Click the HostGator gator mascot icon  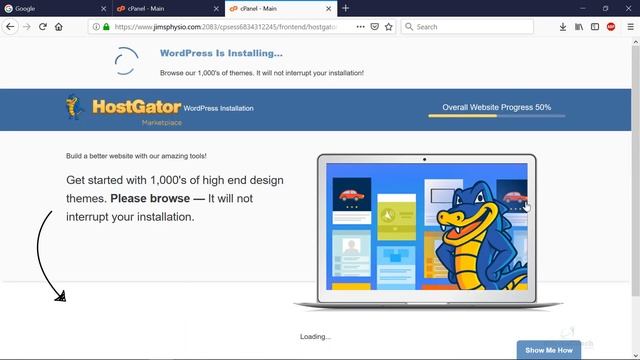tap(74, 107)
